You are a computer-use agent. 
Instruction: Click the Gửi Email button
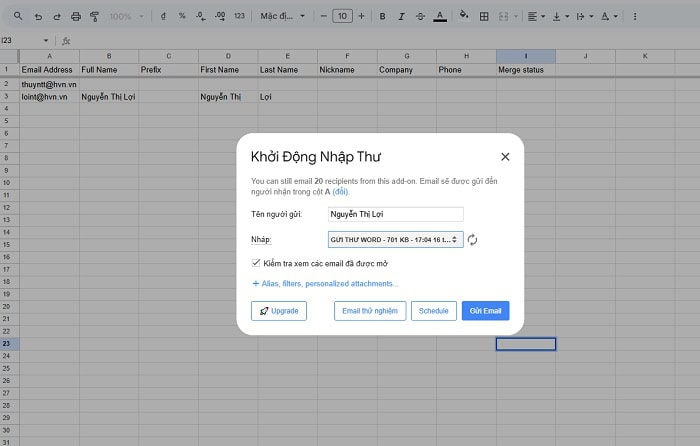486,311
